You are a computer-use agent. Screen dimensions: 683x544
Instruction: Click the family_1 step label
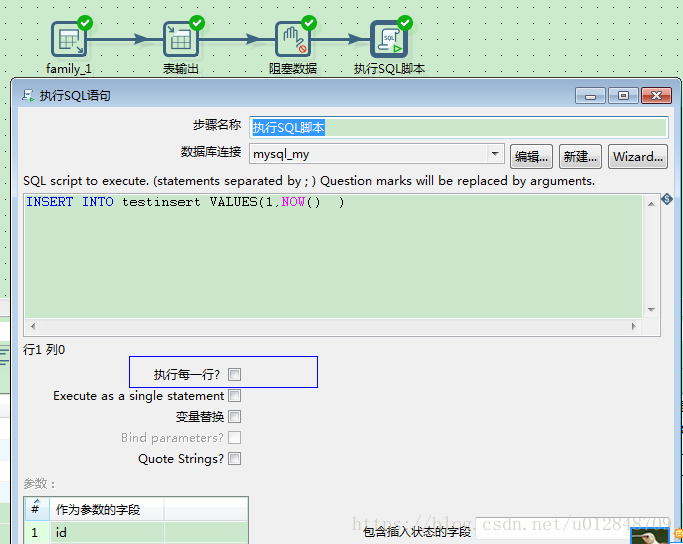point(69,69)
